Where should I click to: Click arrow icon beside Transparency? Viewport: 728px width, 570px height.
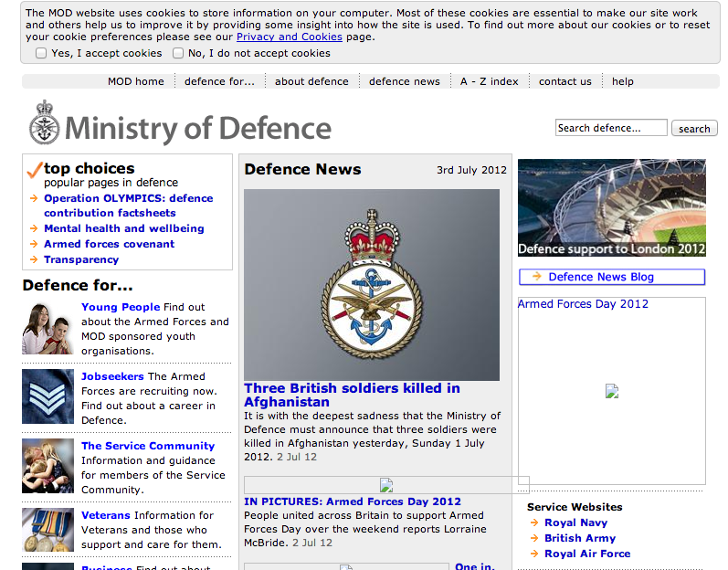tap(34, 259)
